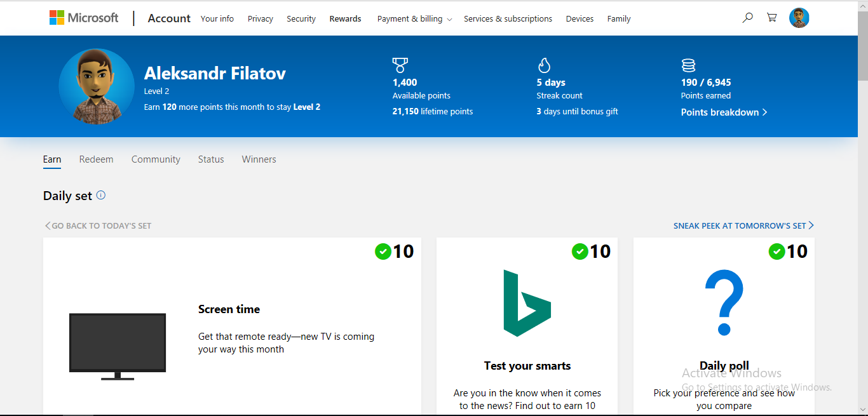This screenshot has width=868, height=416.
Task: Click the 5 days streak value
Action: point(551,83)
